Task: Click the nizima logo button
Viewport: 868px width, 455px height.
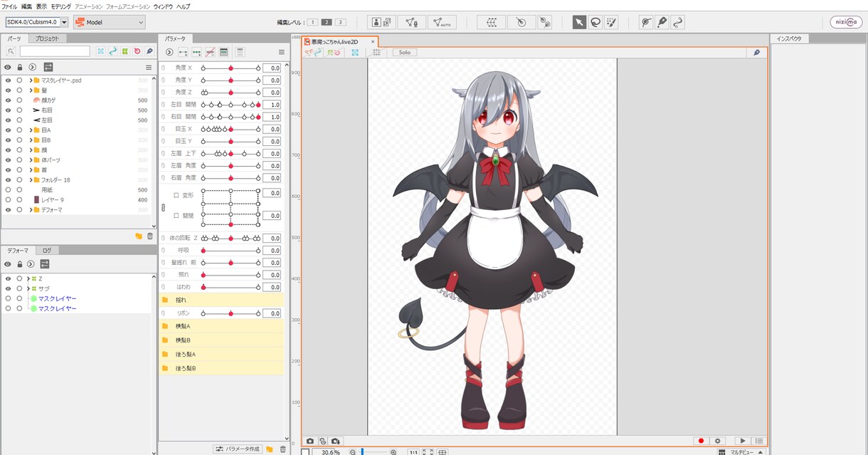Action: tap(845, 22)
